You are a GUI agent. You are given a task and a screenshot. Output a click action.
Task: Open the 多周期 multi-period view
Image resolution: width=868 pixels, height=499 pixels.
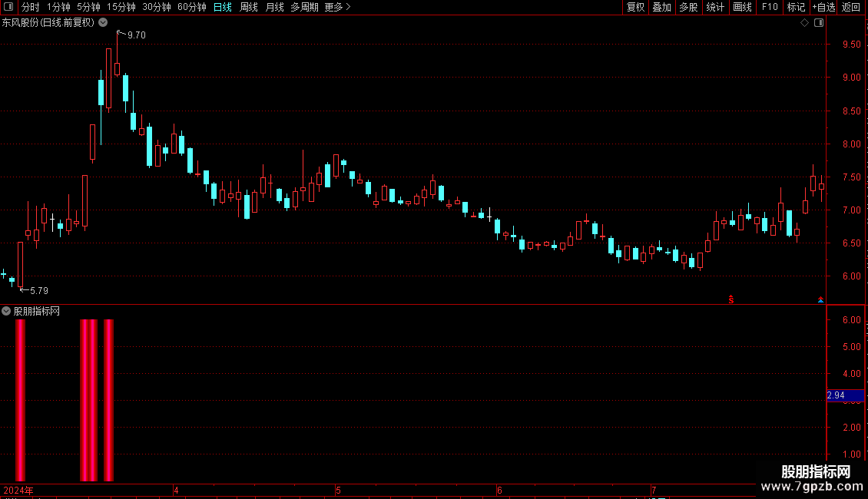coord(304,7)
